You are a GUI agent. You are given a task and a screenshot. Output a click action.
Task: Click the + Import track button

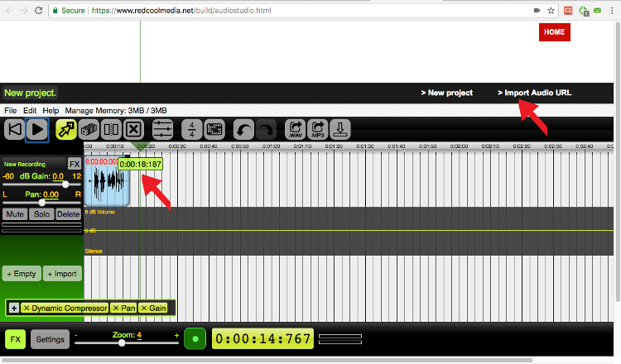pyautogui.click(x=63, y=274)
